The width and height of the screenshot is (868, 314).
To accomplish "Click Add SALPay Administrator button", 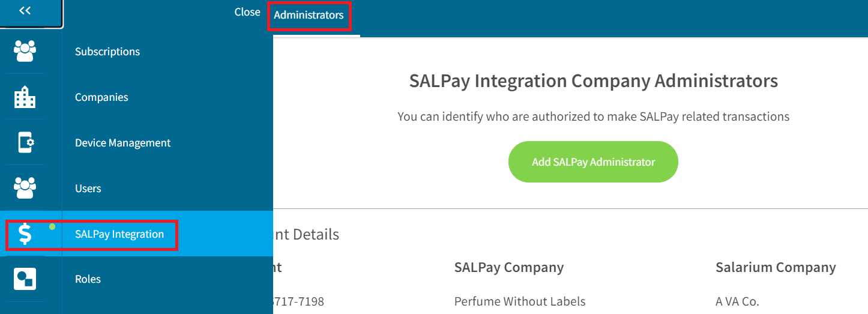I will [593, 162].
